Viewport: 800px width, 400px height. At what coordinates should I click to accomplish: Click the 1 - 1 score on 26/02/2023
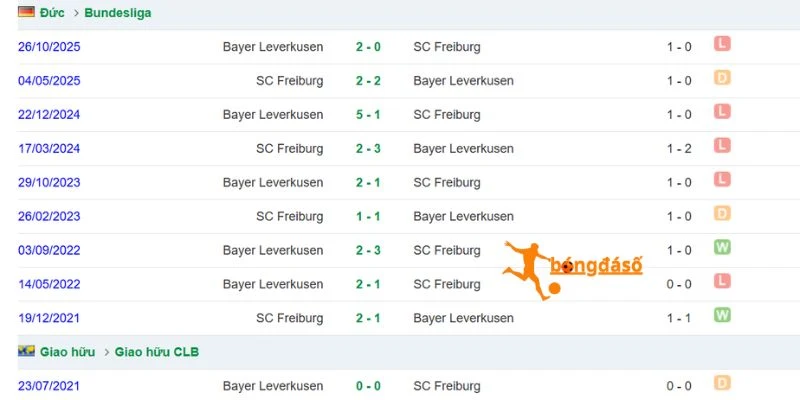(368, 216)
